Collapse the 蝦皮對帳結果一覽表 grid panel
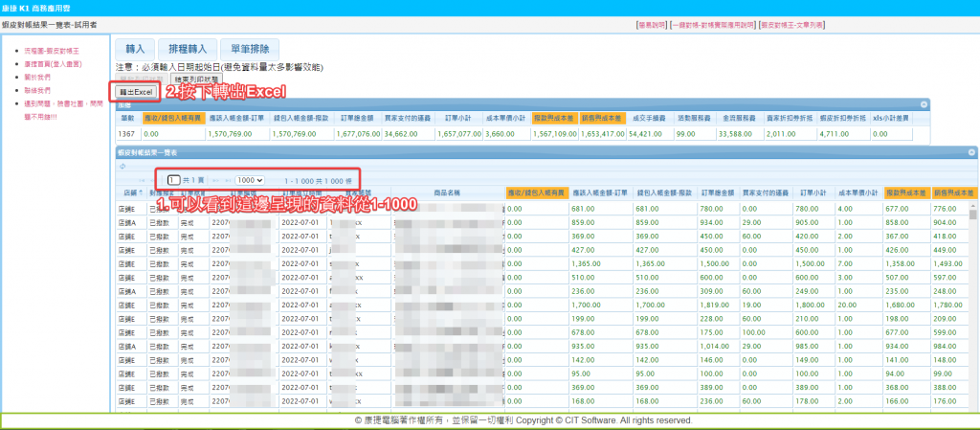 click(x=972, y=152)
